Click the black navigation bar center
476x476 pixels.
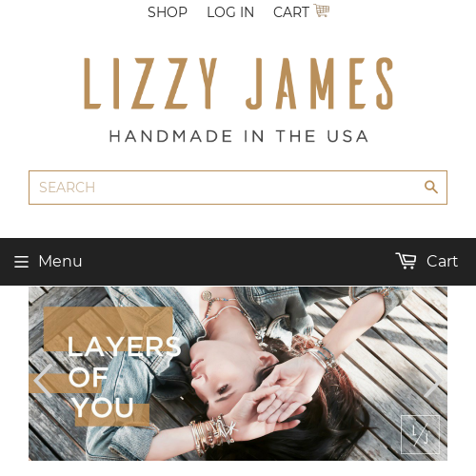click(238, 262)
